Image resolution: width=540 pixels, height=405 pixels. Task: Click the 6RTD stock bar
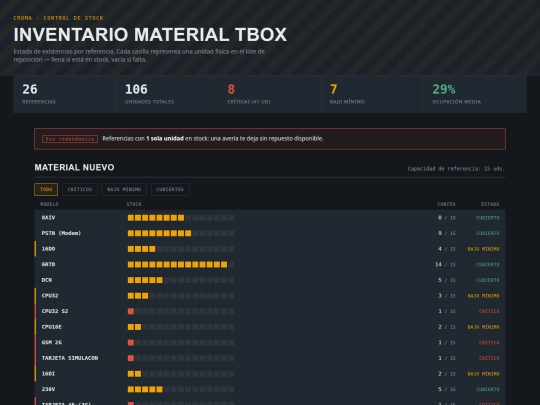(181, 264)
